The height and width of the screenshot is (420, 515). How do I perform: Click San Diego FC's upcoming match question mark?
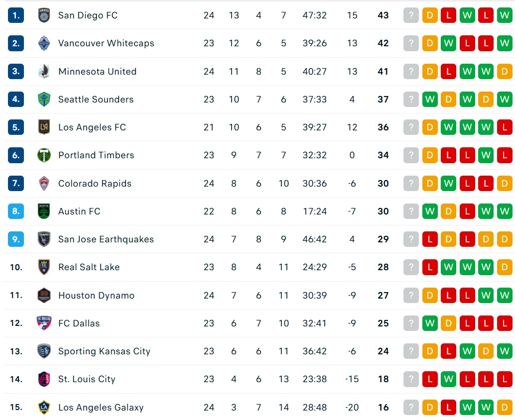[411, 15]
